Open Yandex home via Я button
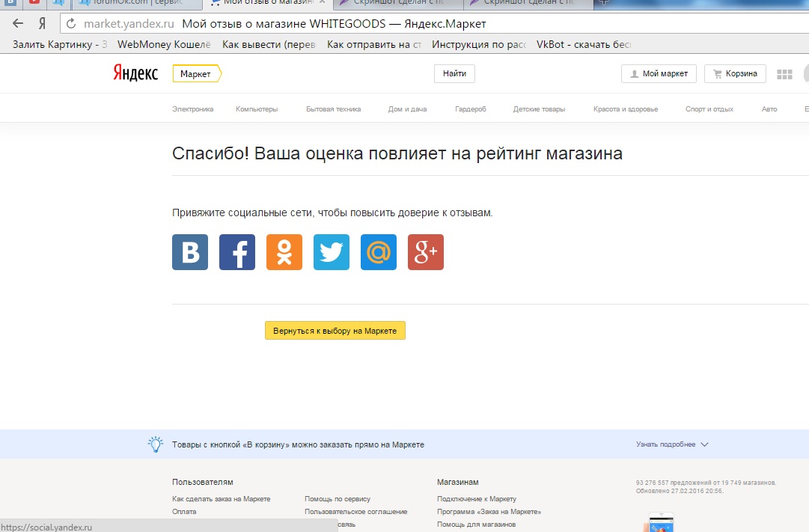The width and height of the screenshot is (809, 532). (x=43, y=23)
